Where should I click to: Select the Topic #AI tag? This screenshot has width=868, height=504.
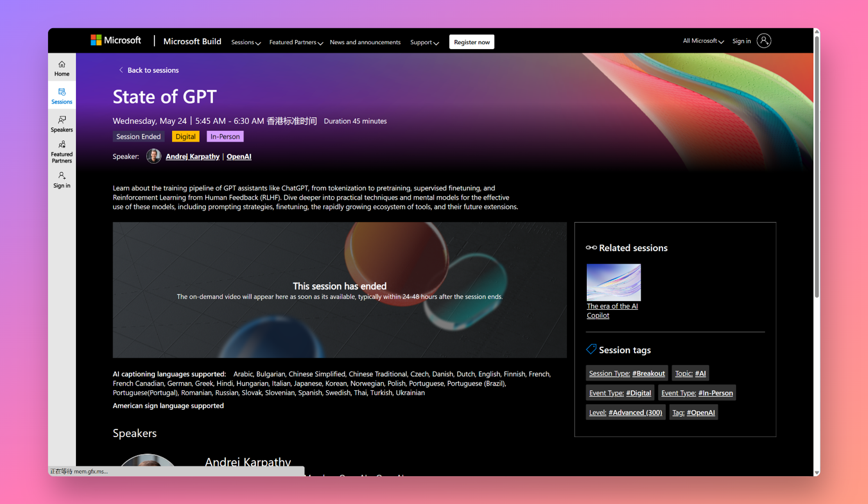690,373
